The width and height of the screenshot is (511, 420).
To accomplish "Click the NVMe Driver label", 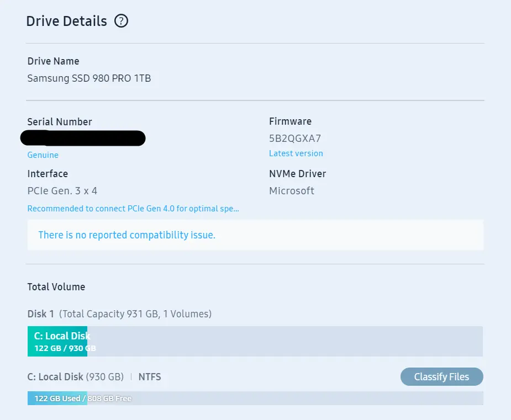I will pos(298,174).
